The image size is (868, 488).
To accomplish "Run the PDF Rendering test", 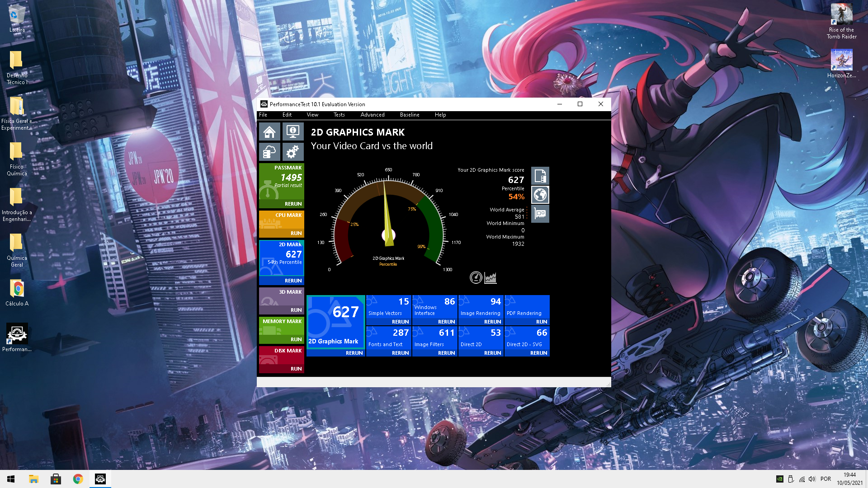I will coord(542,322).
